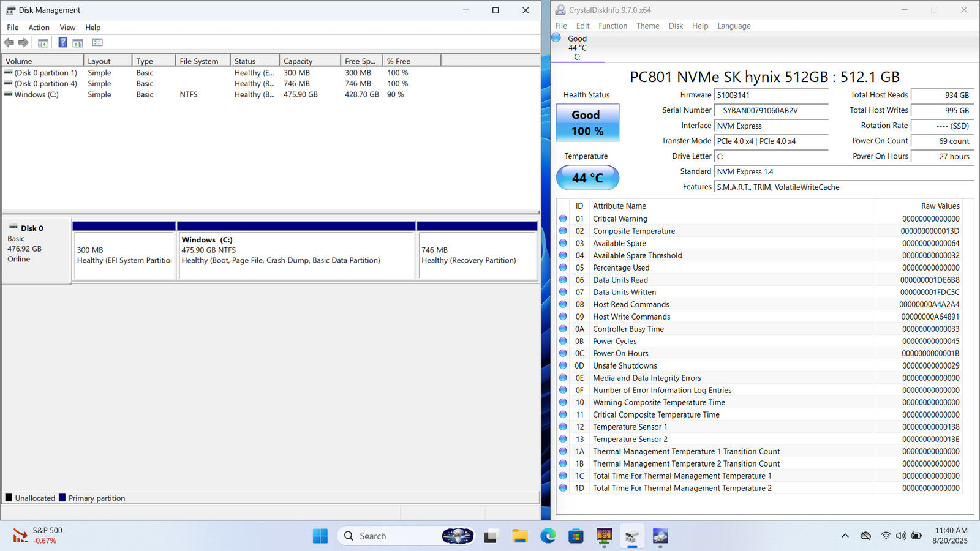Open the Function menu in CrystalDiskInfo
The height and width of the screenshot is (551, 980).
coord(612,26)
